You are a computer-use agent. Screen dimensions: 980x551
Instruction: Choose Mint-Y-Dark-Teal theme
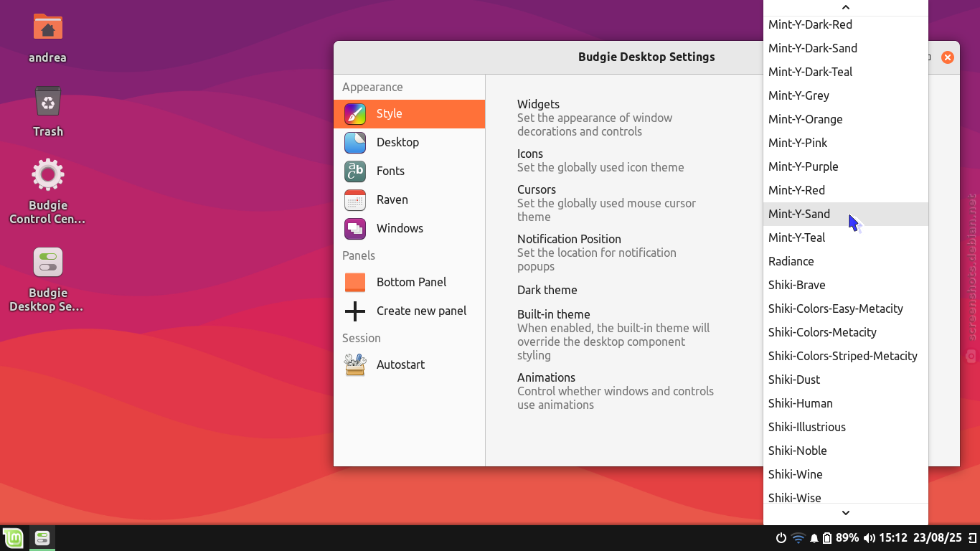[846, 72]
